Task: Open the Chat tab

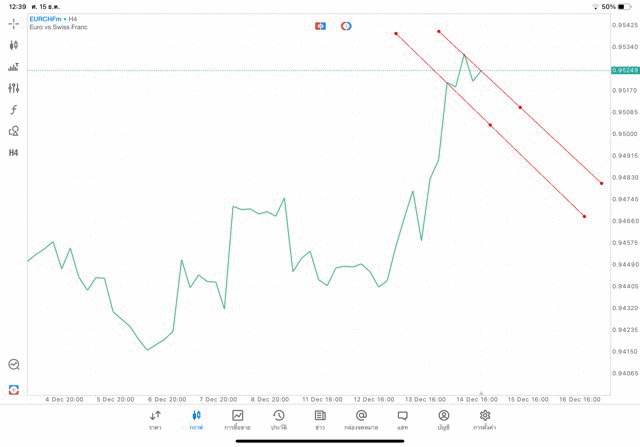Action: tap(402, 420)
